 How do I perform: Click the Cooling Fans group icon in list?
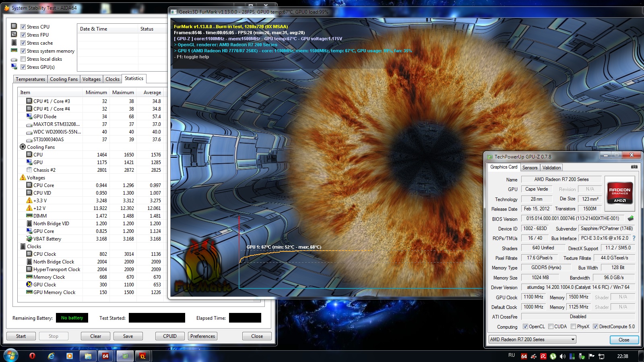point(23,147)
